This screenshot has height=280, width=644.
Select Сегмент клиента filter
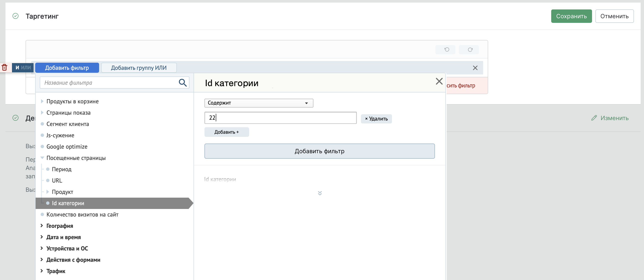click(67, 124)
